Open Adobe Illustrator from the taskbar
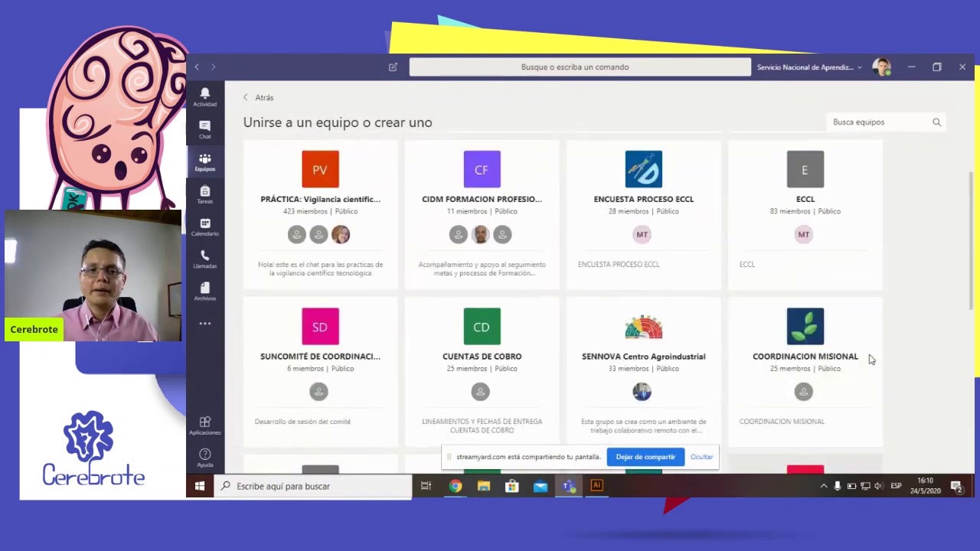 click(597, 486)
